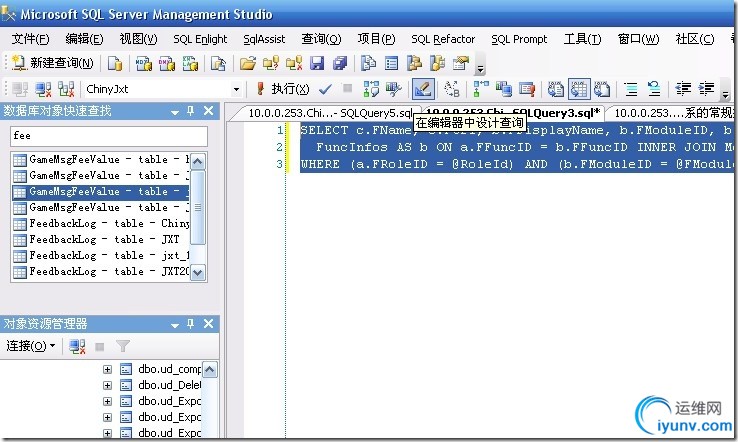
Task: Switch output to Results to Grid
Action: (x=579, y=89)
